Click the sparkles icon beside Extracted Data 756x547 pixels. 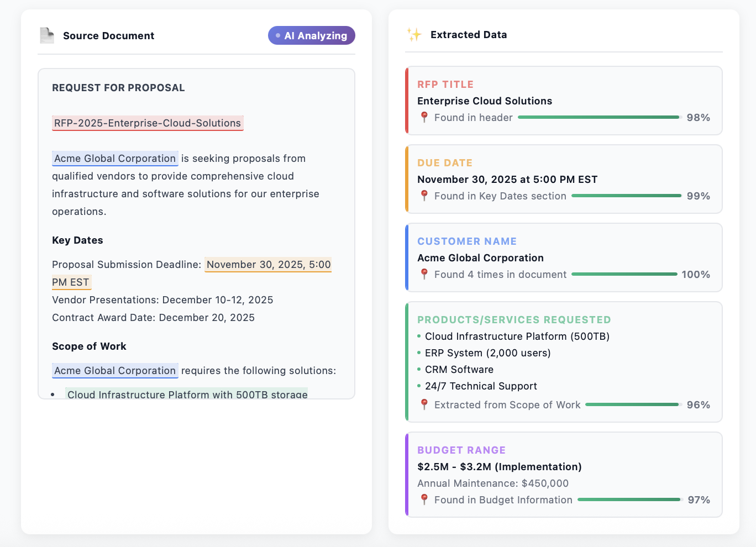coord(414,35)
